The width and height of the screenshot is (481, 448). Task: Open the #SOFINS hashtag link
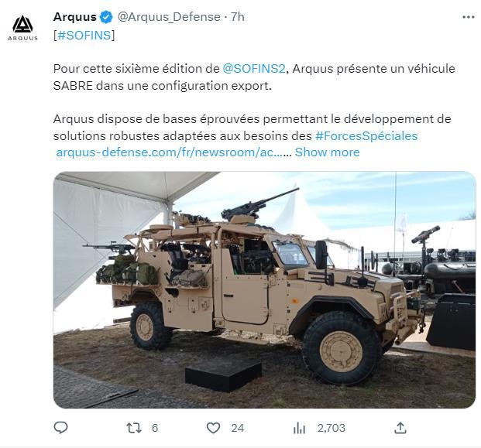pyautogui.click(x=84, y=36)
